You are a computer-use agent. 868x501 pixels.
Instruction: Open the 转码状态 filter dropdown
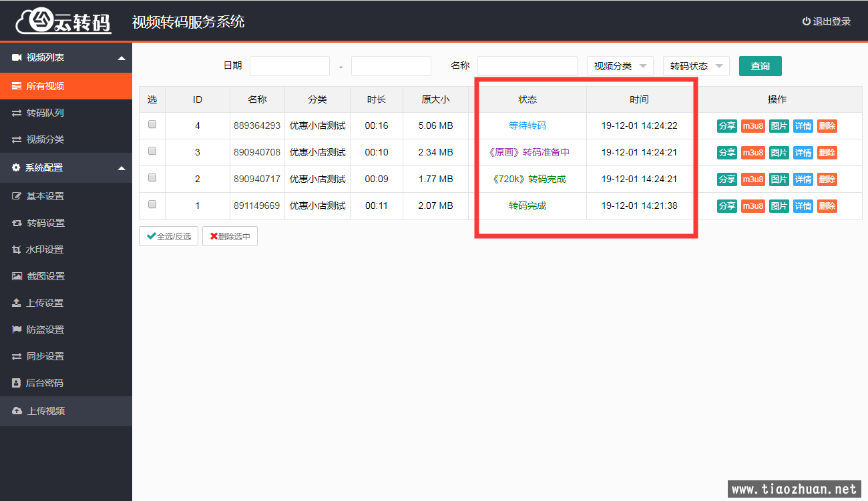[x=696, y=66]
